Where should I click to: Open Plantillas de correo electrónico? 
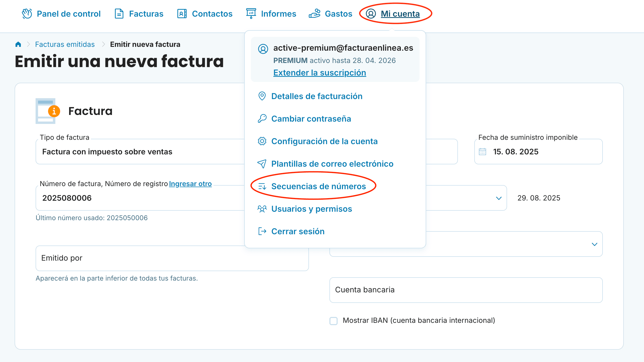[332, 164]
